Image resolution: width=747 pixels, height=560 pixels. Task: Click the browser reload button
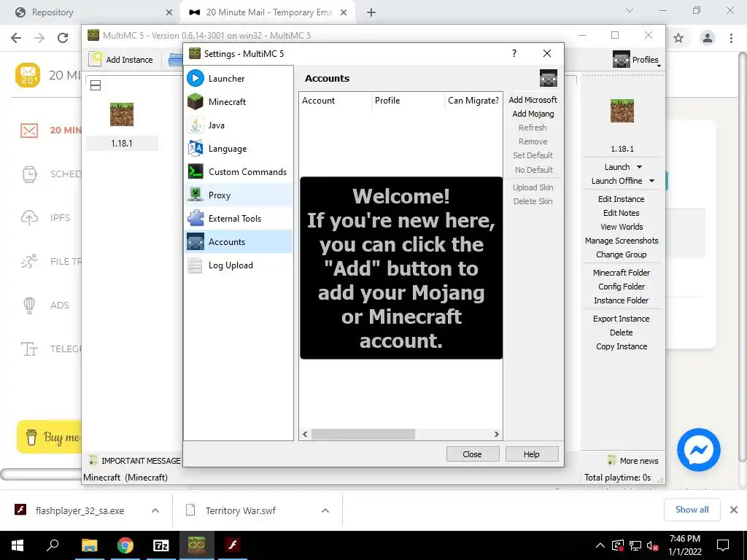[63, 38]
